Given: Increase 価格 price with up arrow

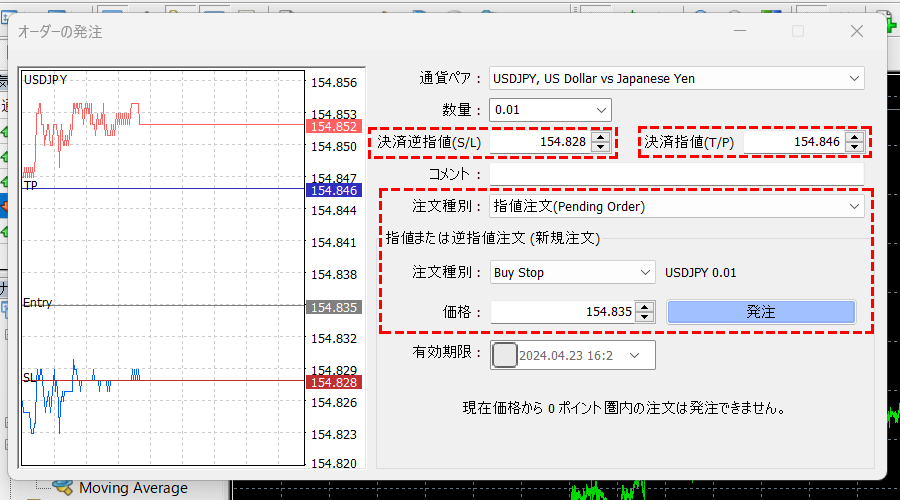Looking at the screenshot, I should (x=645, y=307).
